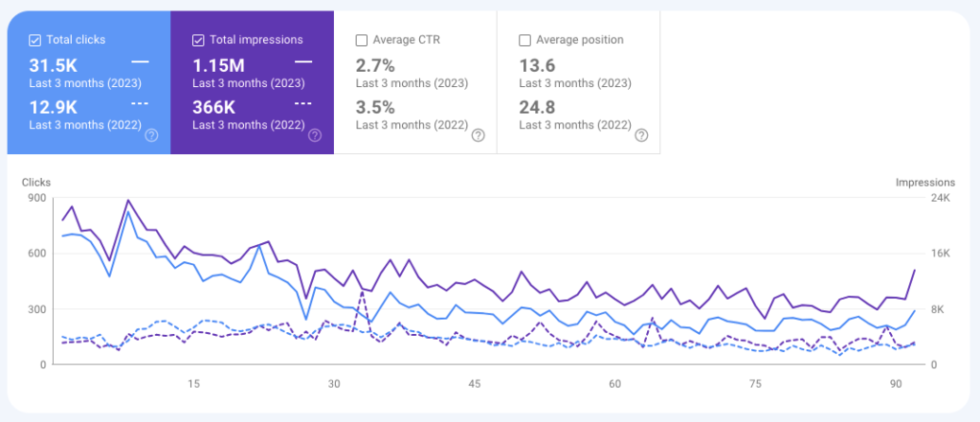This screenshot has height=422, width=980.
Task: Click the Impressions axis label
Action: click(924, 182)
